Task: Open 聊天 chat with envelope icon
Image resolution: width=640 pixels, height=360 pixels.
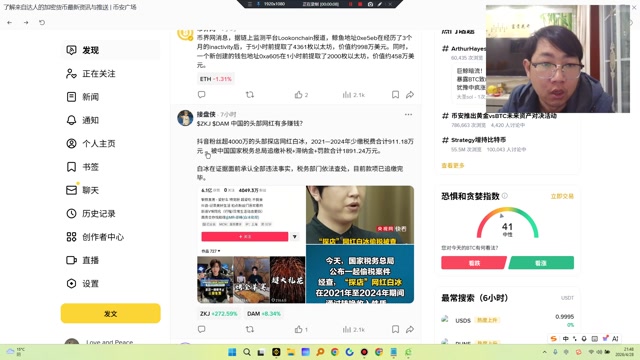Action: (110, 190)
